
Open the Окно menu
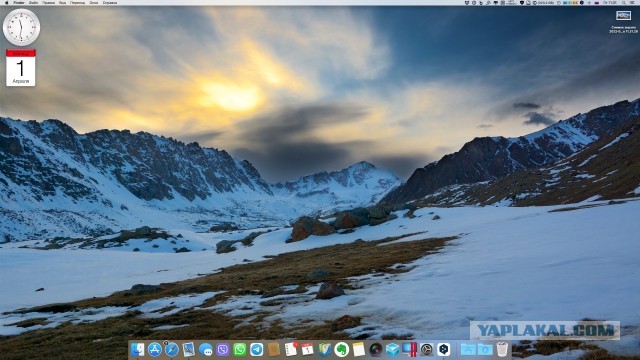94,2
